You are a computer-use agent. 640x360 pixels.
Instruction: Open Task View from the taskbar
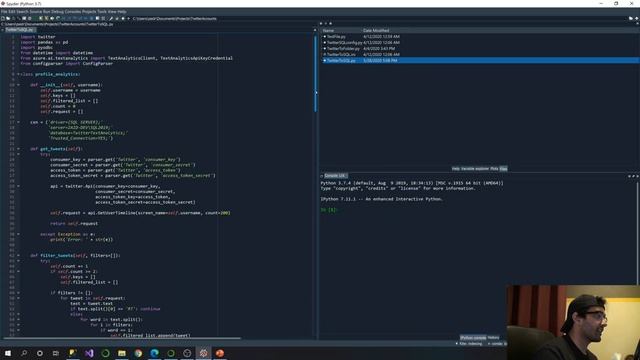click(x=56, y=353)
